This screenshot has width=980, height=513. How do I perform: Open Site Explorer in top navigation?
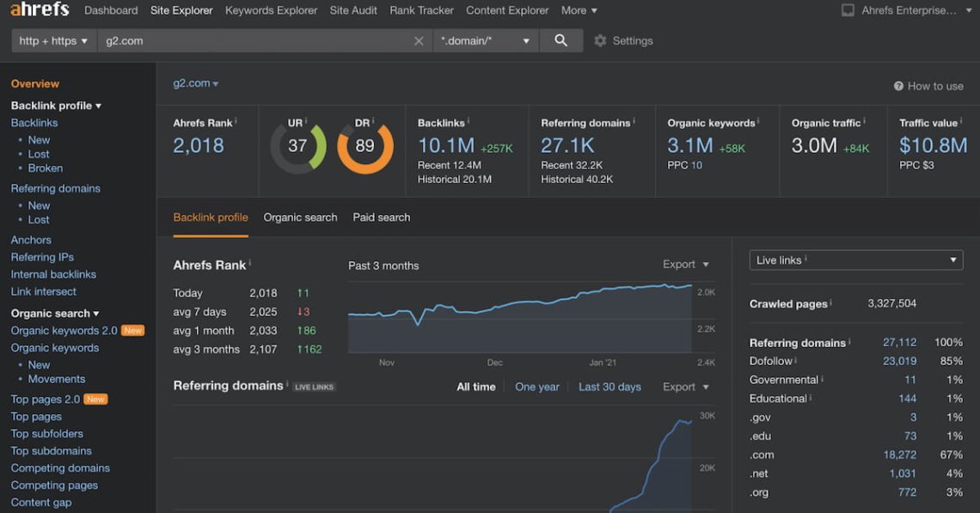(181, 10)
